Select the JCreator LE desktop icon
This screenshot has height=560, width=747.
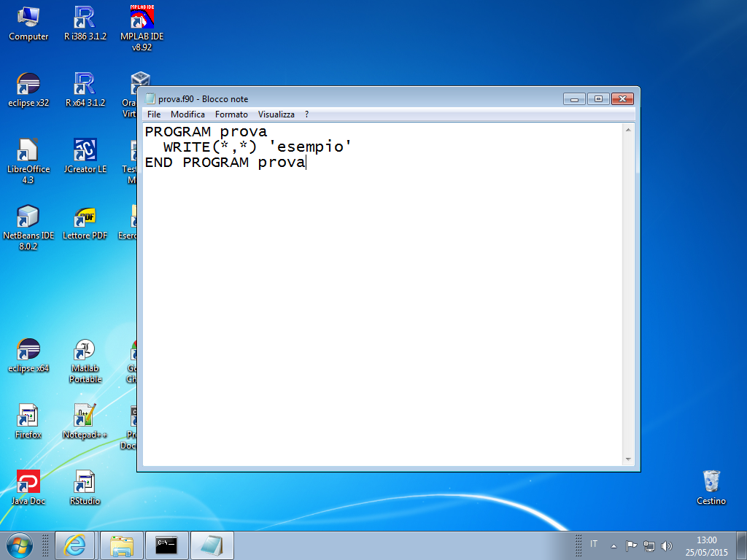(85, 152)
